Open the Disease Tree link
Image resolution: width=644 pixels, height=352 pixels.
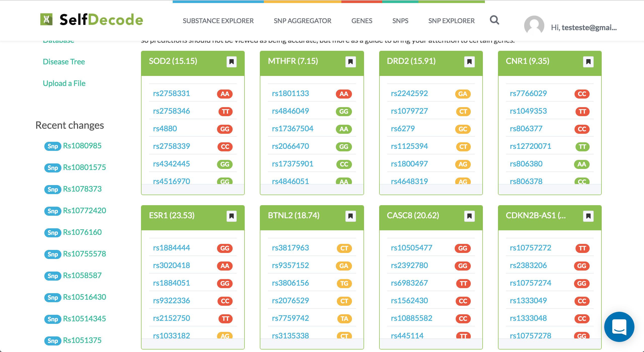(x=64, y=62)
